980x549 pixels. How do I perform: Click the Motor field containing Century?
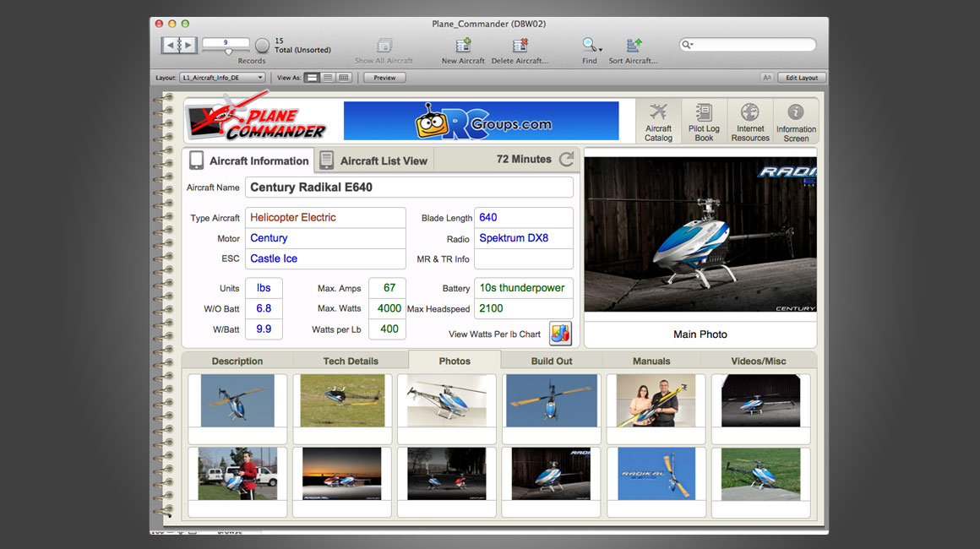pyautogui.click(x=325, y=238)
